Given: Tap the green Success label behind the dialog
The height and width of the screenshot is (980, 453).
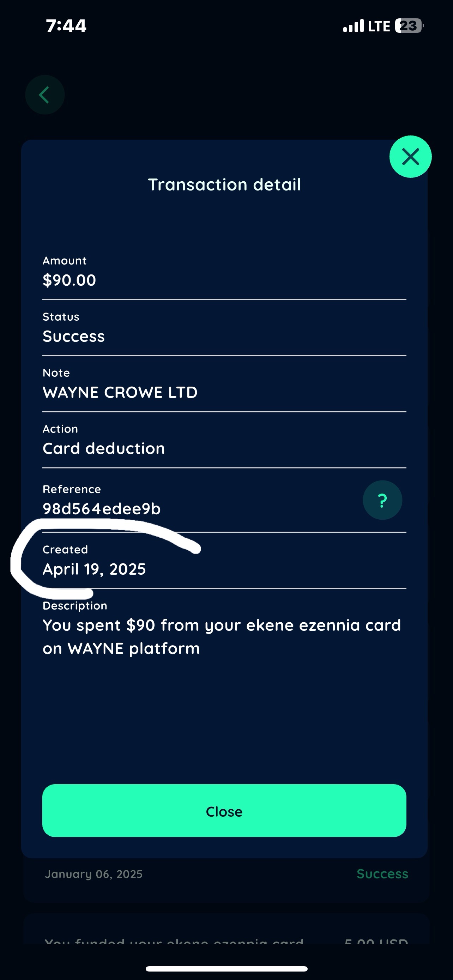Looking at the screenshot, I should pos(382,874).
